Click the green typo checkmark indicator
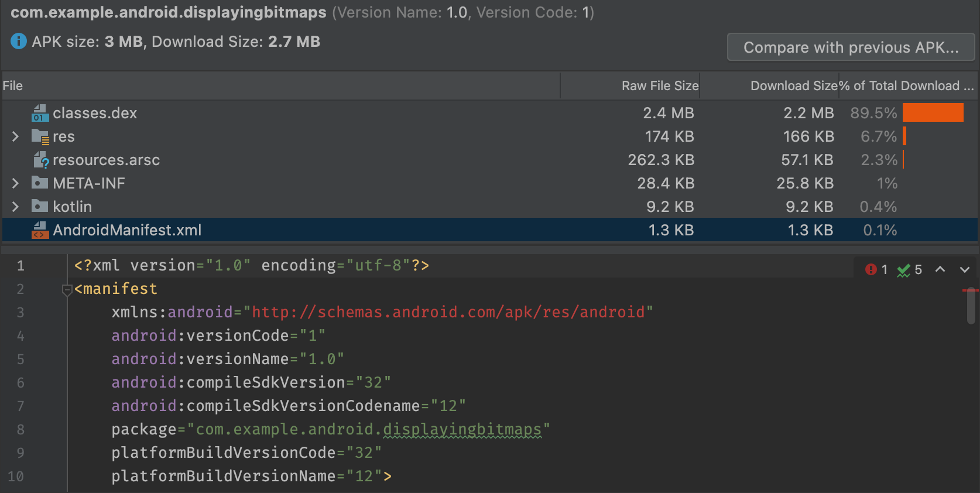The height and width of the screenshot is (493, 980). 904,270
